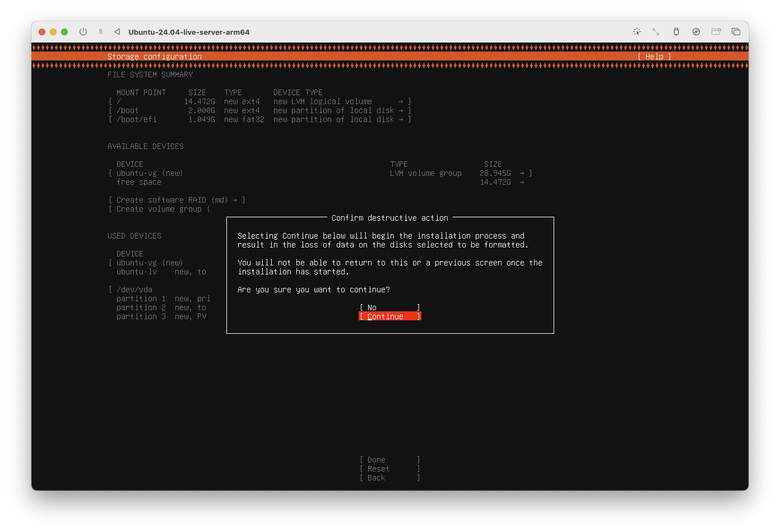This screenshot has height=532, width=780.
Task: Click the MOUNT POINT column header
Action: click(141, 92)
